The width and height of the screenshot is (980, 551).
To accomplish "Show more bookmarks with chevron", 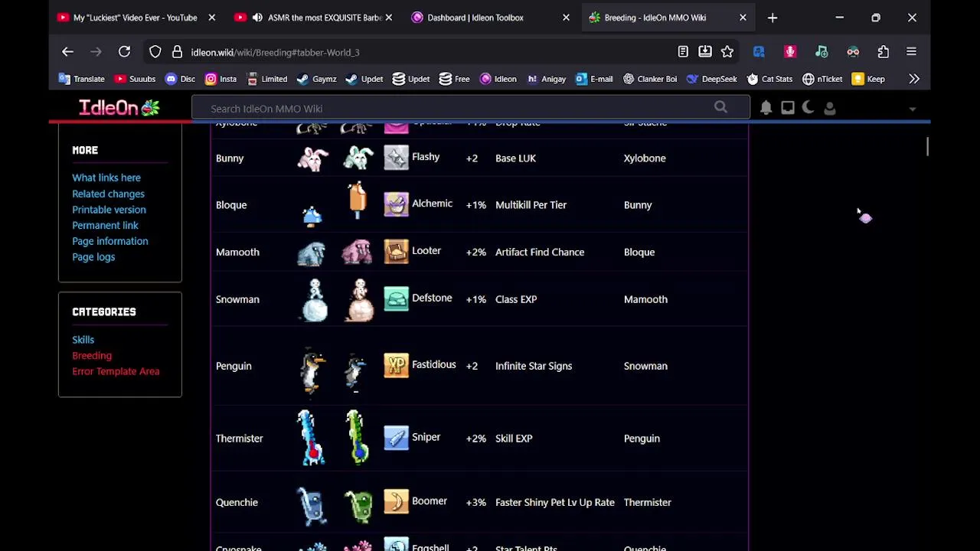I will pyautogui.click(x=914, y=79).
